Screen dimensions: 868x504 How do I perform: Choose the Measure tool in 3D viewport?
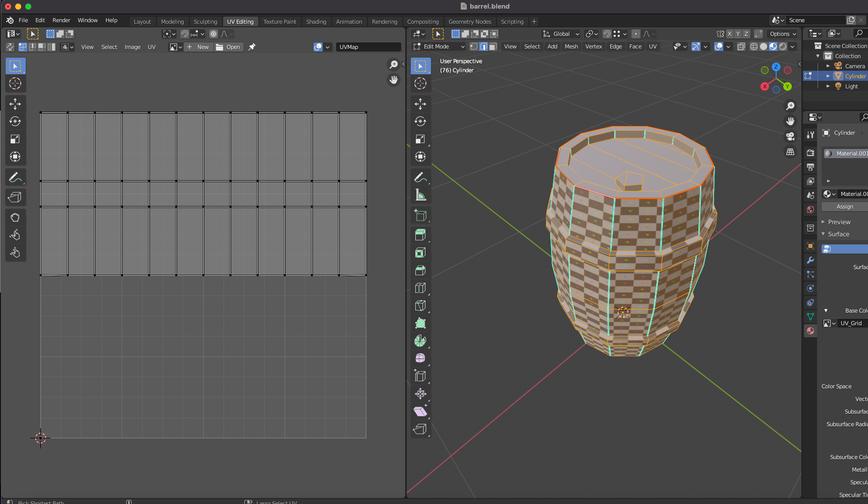coord(420,195)
